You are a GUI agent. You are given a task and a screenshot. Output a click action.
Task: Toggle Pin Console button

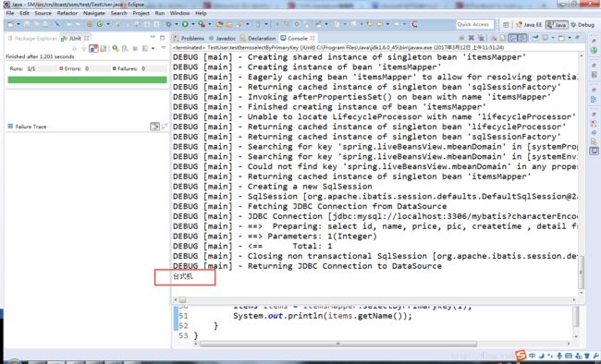(x=535, y=38)
